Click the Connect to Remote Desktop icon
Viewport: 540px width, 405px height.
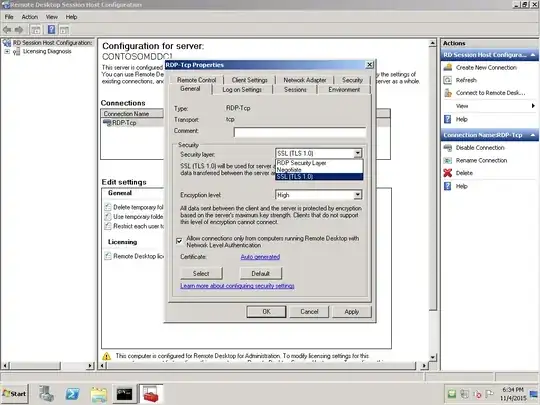(x=448, y=93)
